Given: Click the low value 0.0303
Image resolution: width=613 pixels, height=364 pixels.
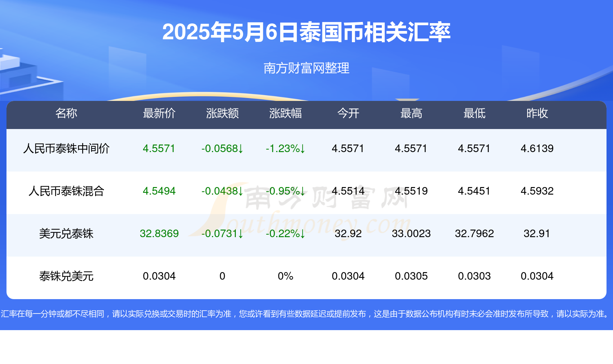Looking at the screenshot, I should [475, 276].
